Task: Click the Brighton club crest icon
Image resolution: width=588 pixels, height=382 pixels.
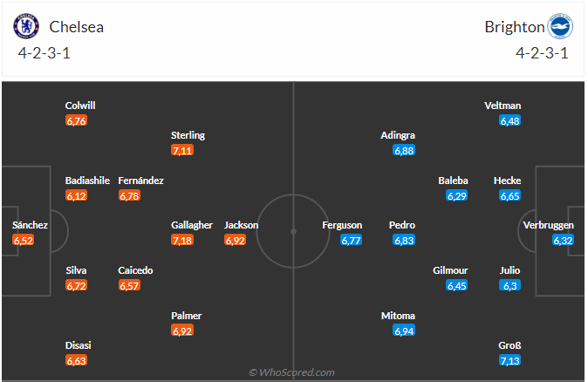Action: point(559,26)
